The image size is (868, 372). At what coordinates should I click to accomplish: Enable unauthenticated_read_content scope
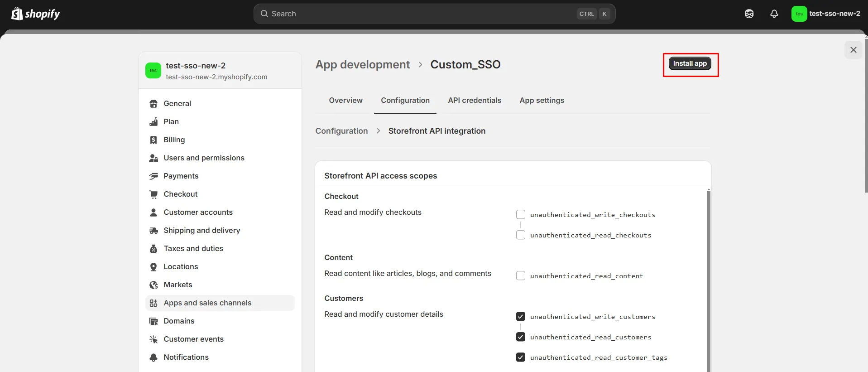[521, 275]
